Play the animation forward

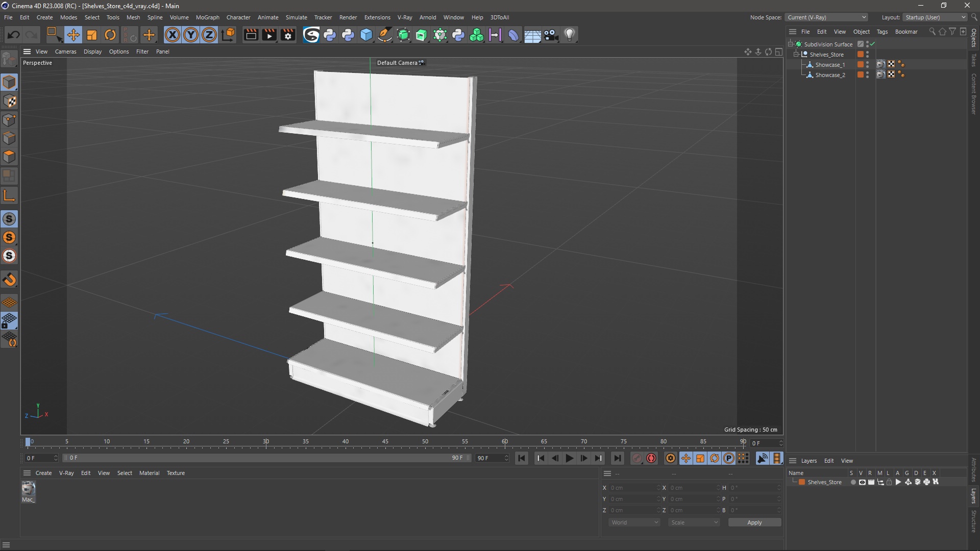click(570, 458)
